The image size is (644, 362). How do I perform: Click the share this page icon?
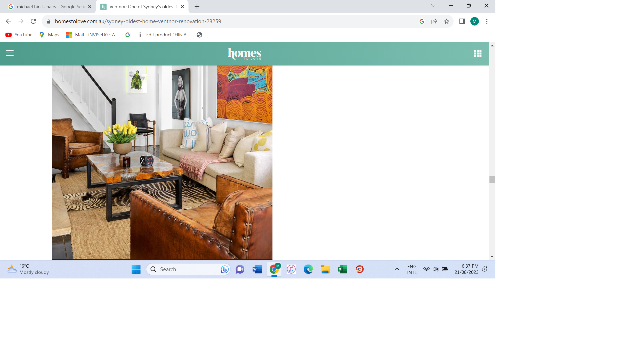pos(434,21)
